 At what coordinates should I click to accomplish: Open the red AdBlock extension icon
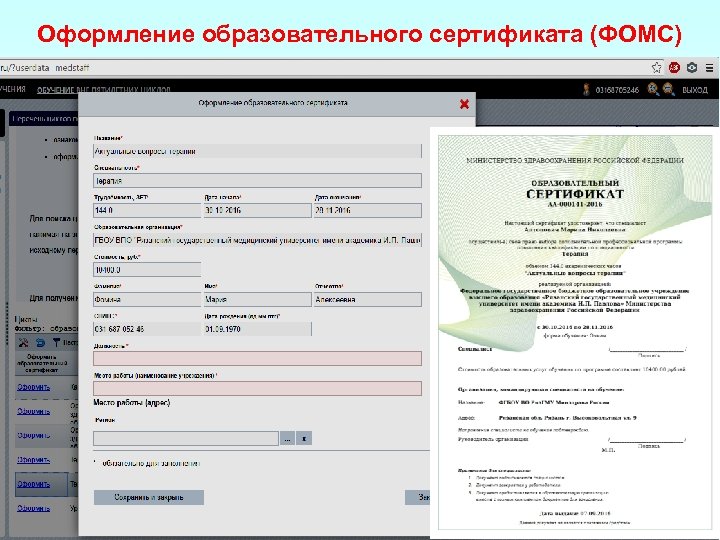[674, 68]
